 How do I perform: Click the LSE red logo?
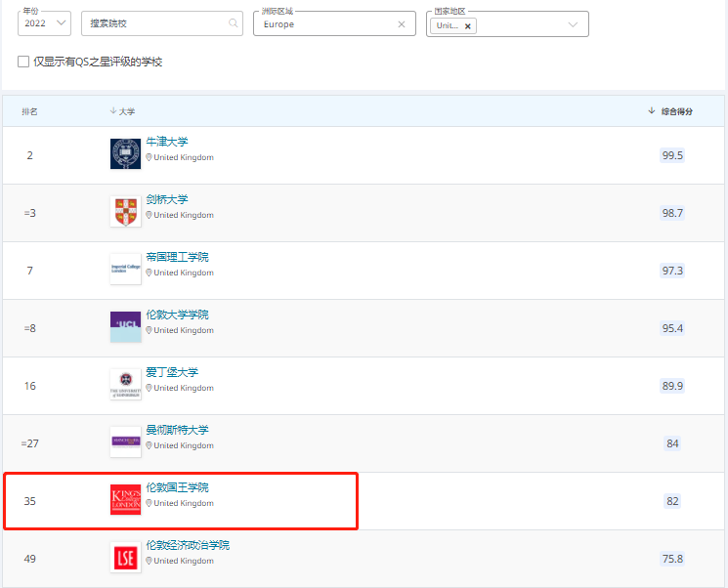pos(125,557)
